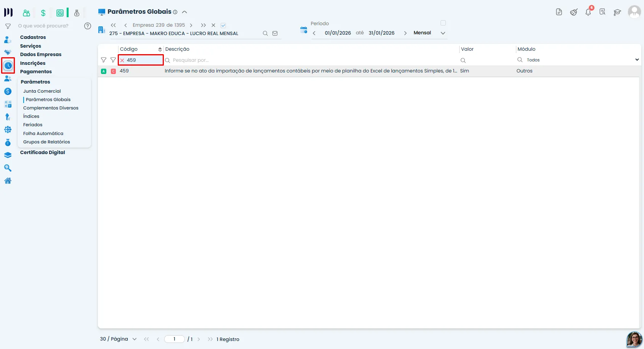This screenshot has width=644, height=349.
Task: Click the envelope icon beside company name
Action: (x=275, y=34)
